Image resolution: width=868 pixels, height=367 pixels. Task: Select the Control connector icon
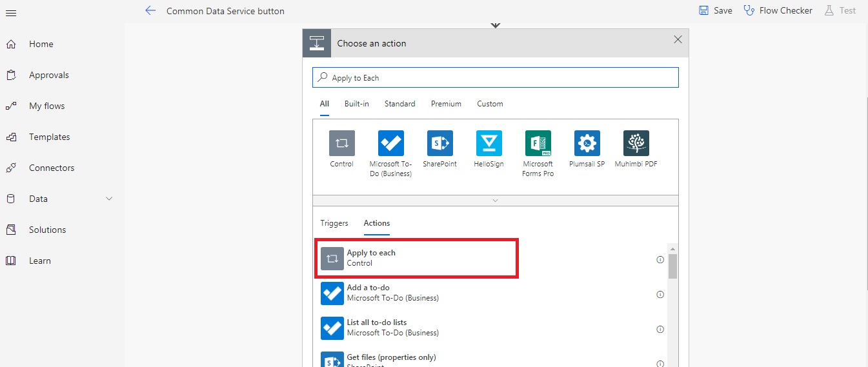tap(342, 143)
